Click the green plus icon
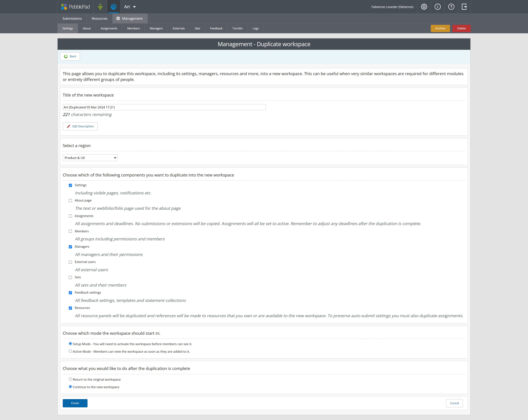528x420 pixels. click(x=100, y=6)
